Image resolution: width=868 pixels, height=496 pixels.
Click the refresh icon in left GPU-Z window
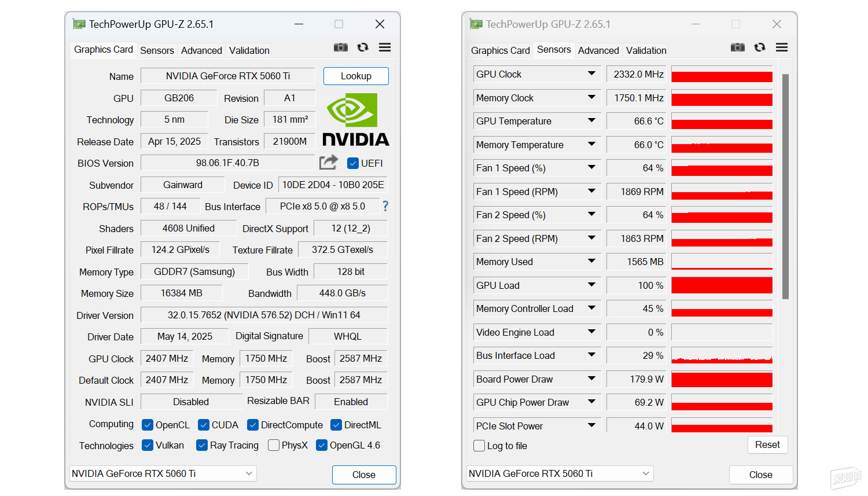pyautogui.click(x=363, y=47)
